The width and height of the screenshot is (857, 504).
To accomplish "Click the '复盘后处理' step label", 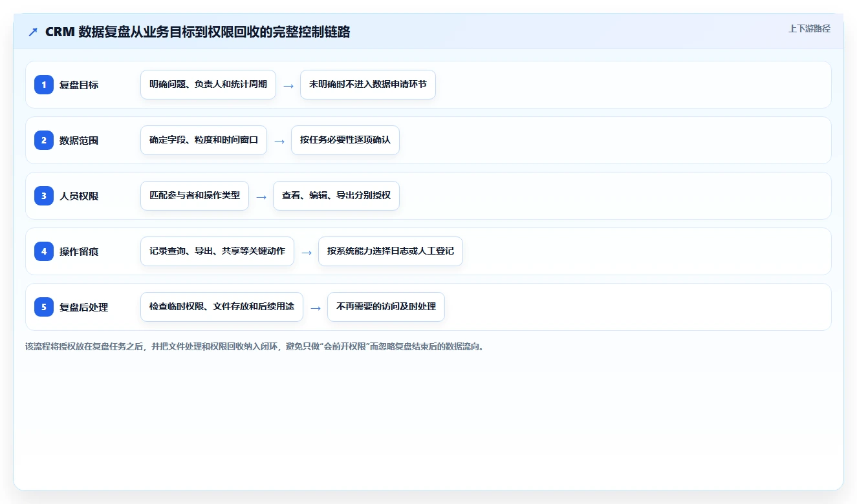I will [x=84, y=307].
